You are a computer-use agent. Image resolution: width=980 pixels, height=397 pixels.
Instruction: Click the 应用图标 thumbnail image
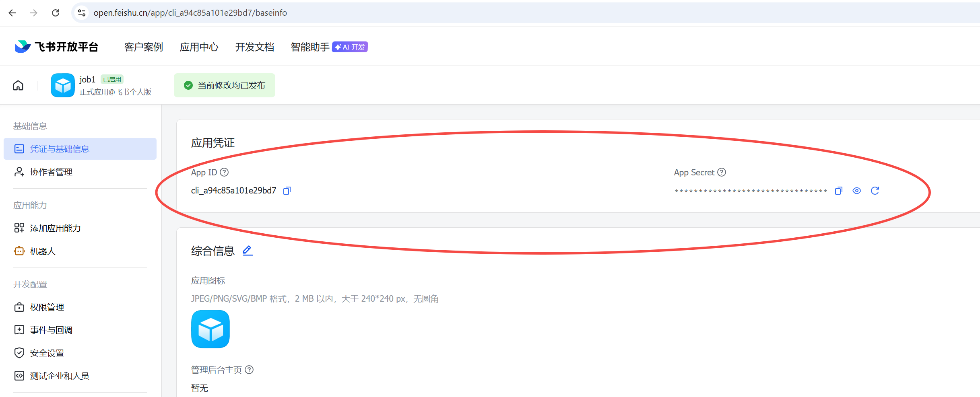tap(210, 329)
